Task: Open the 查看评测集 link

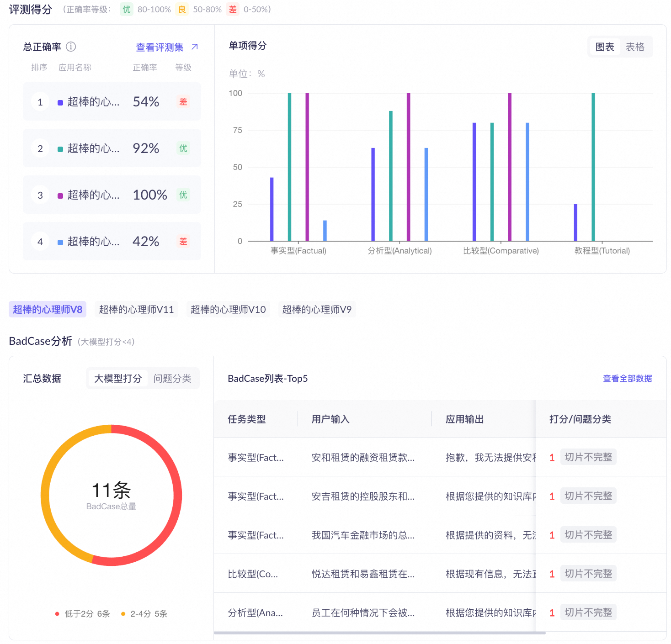Action: [160, 47]
